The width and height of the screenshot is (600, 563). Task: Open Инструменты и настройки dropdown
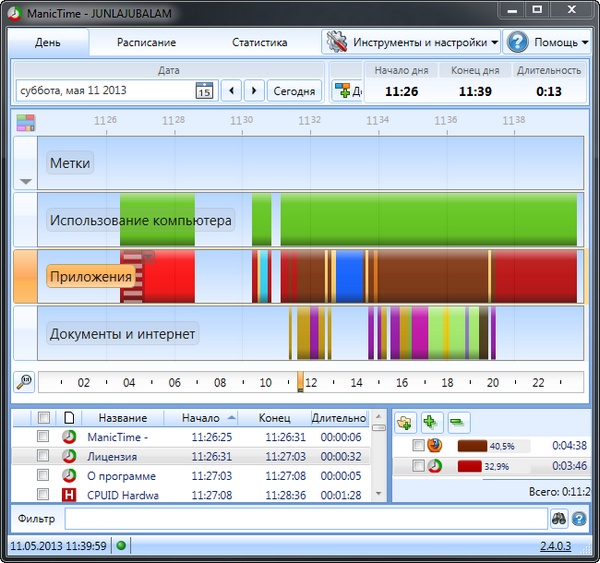(x=411, y=42)
